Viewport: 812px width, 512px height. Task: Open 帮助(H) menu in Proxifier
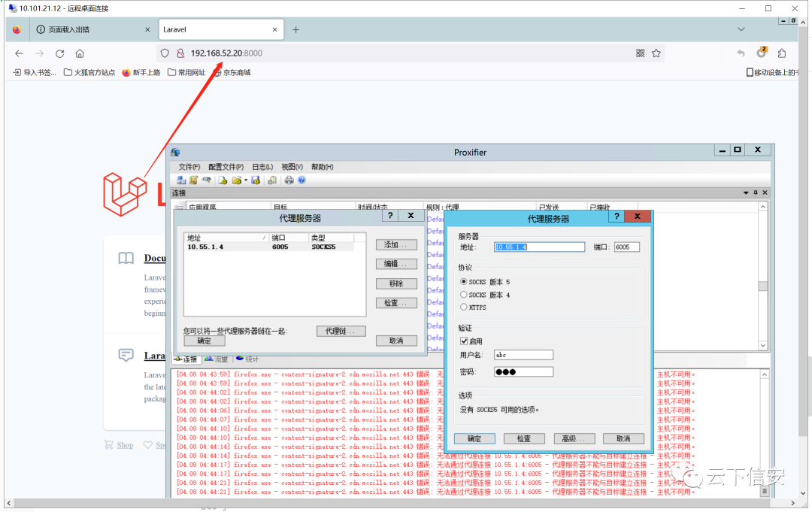(x=322, y=167)
